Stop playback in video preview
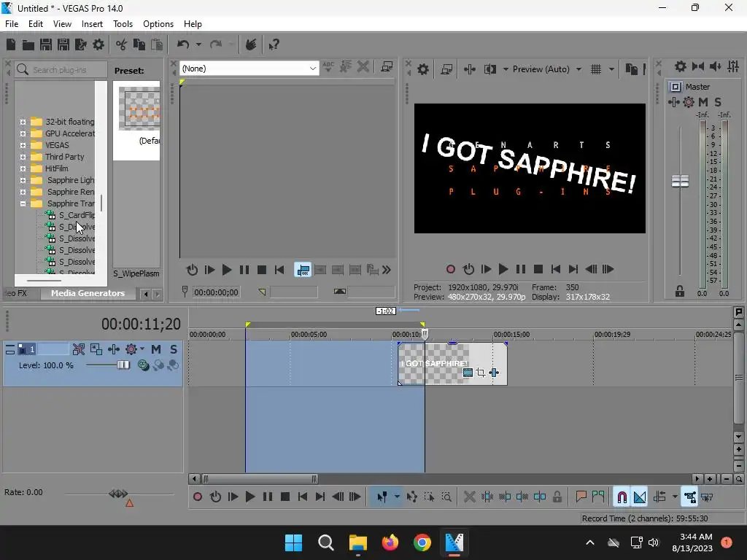 click(538, 270)
